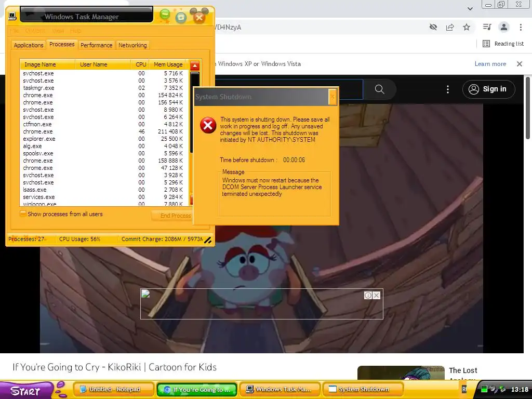Open Chrome's three-dot customize menu
The image size is (532, 399).
(x=521, y=27)
